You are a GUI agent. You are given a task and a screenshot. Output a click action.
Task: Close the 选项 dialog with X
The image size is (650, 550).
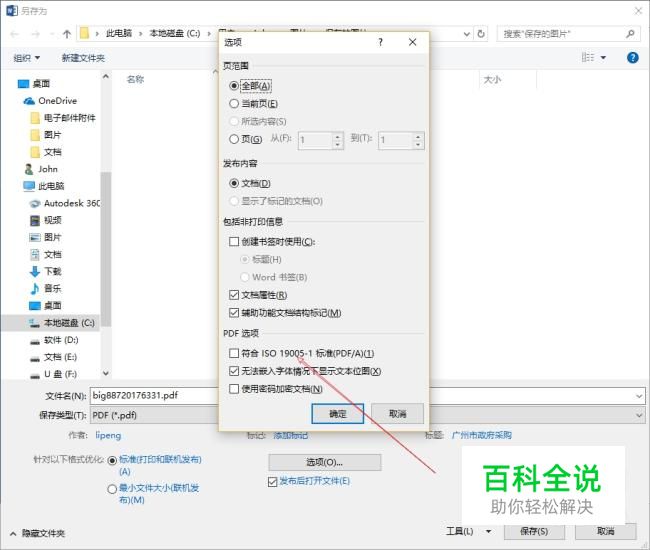(x=412, y=42)
